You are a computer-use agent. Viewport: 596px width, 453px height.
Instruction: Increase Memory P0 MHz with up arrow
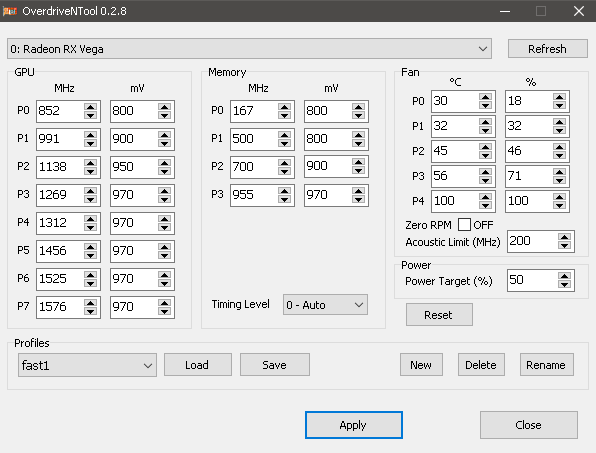(284, 107)
